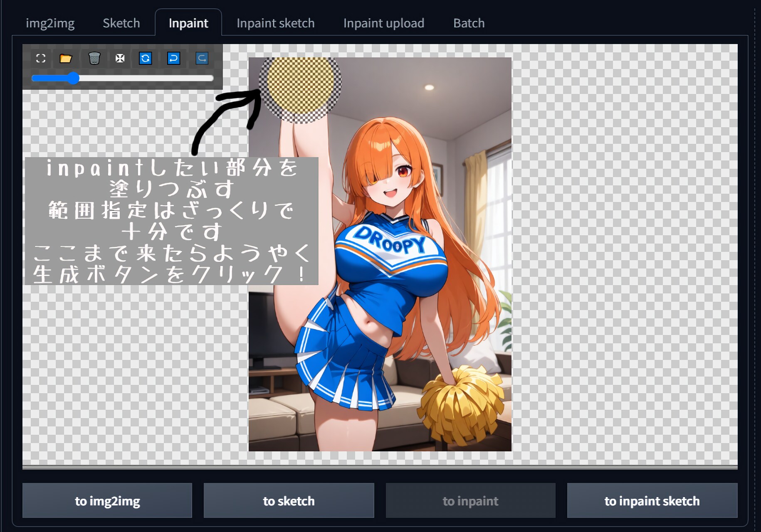The width and height of the screenshot is (761, 532).
Task: Select the Inpaint tab
Action: (188, 23)
